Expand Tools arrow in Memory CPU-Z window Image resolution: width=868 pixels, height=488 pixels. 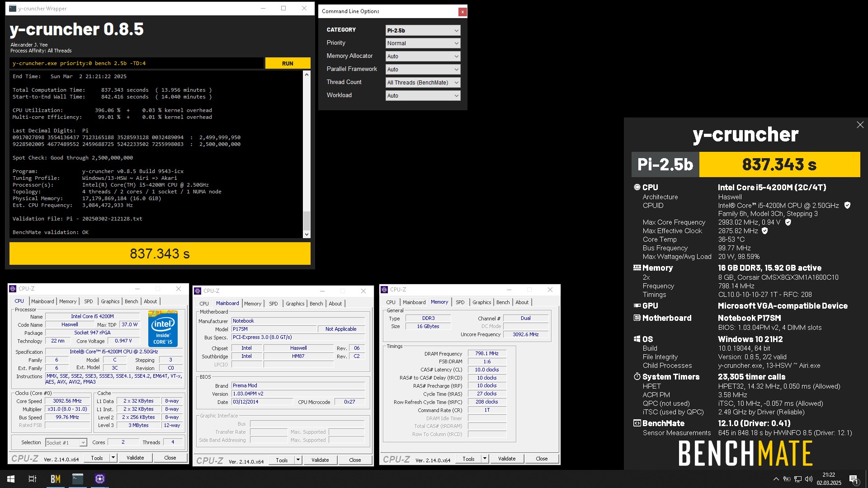pos(485,459)
